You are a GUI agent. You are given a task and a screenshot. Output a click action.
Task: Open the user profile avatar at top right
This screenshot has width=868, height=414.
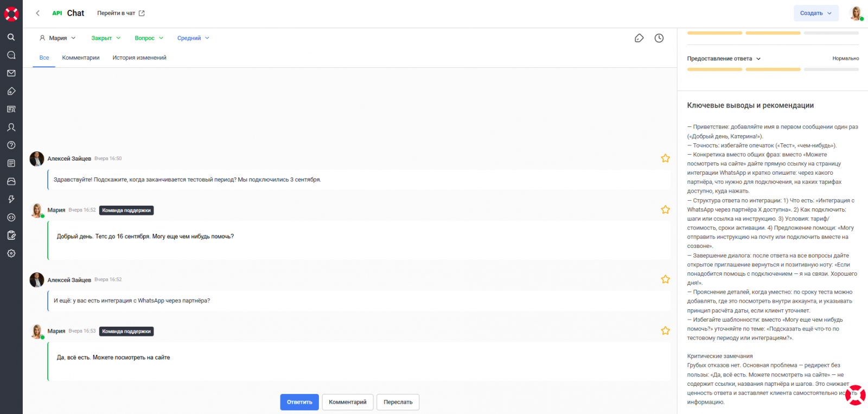click(x=856, y=13)
